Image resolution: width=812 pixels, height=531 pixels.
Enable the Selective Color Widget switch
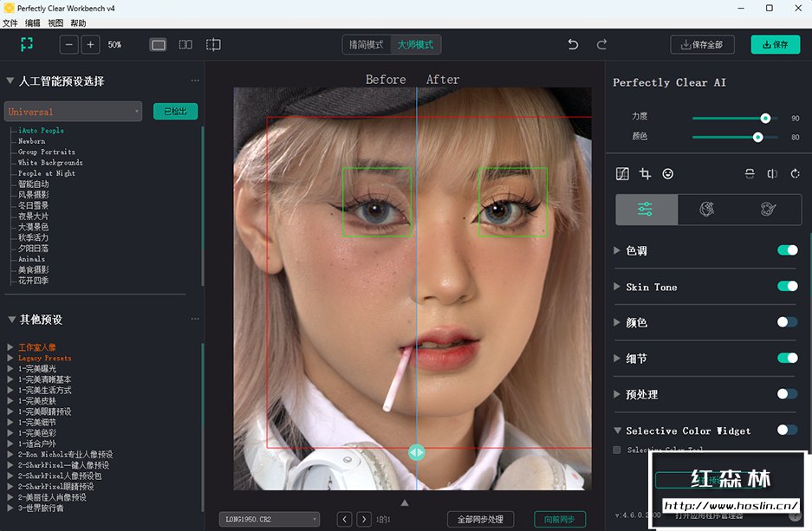(787, 430)
